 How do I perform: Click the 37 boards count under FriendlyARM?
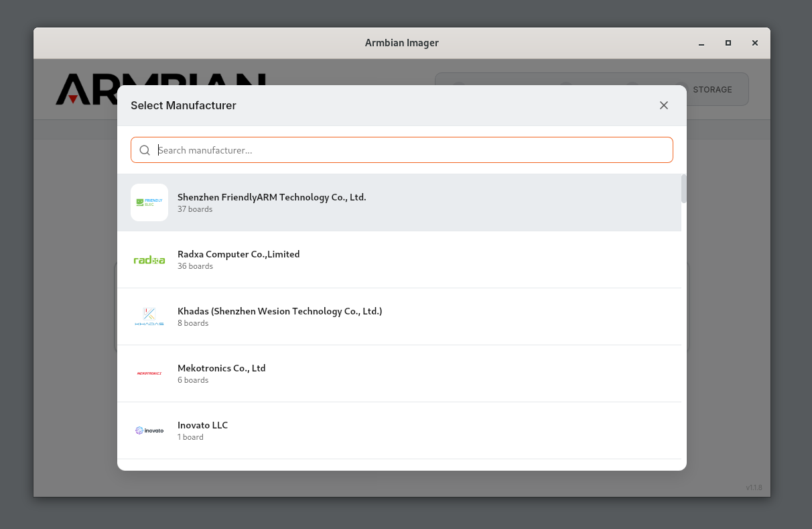194,209
